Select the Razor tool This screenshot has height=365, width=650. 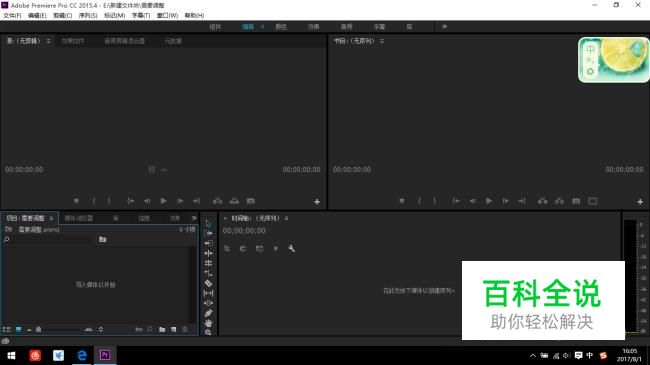tap(208, 283)
